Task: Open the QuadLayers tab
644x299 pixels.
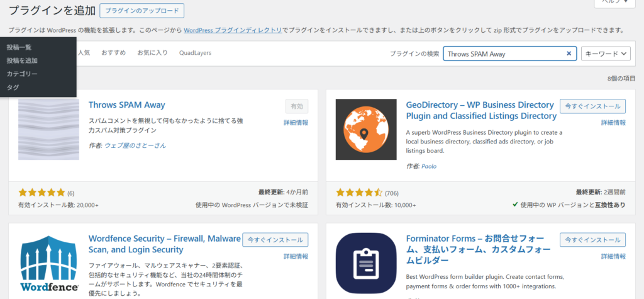Action: [195, 53]
